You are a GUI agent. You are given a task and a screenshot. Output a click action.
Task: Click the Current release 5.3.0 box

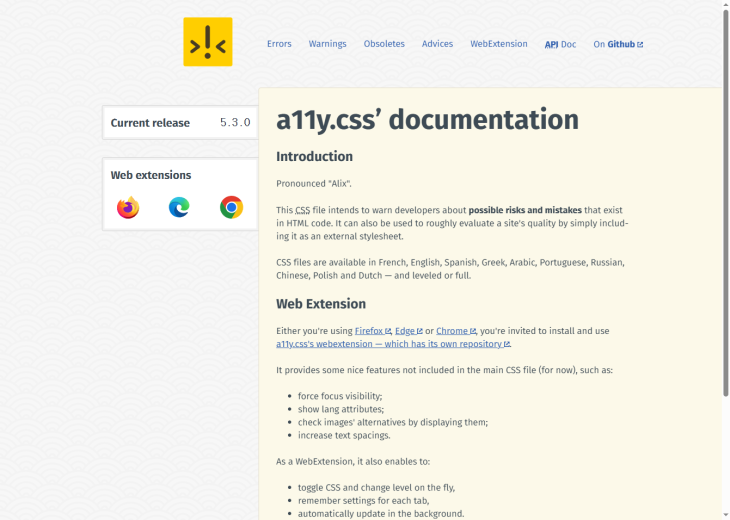point(180,123)
